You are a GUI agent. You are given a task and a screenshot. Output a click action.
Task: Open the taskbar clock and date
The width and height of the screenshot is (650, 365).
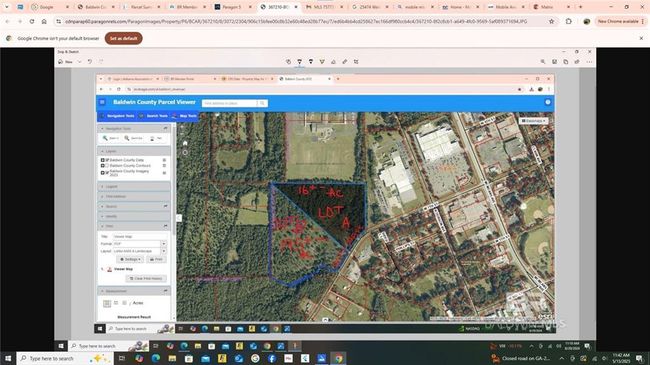[621, 358]
